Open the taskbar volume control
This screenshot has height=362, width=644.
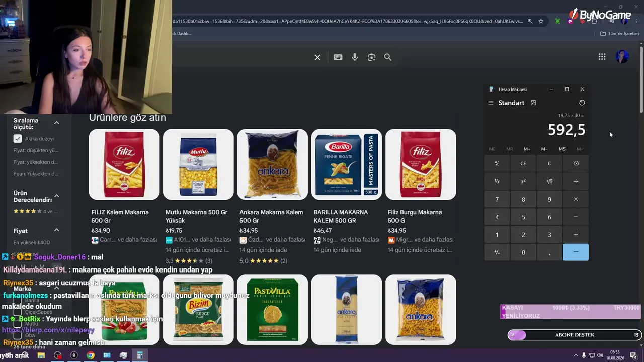600,355
